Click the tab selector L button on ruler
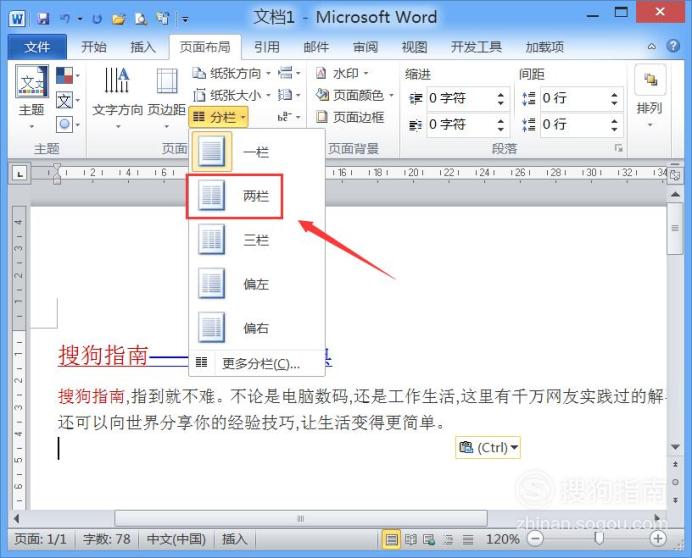The image size is (692, 558). [19, 174]
